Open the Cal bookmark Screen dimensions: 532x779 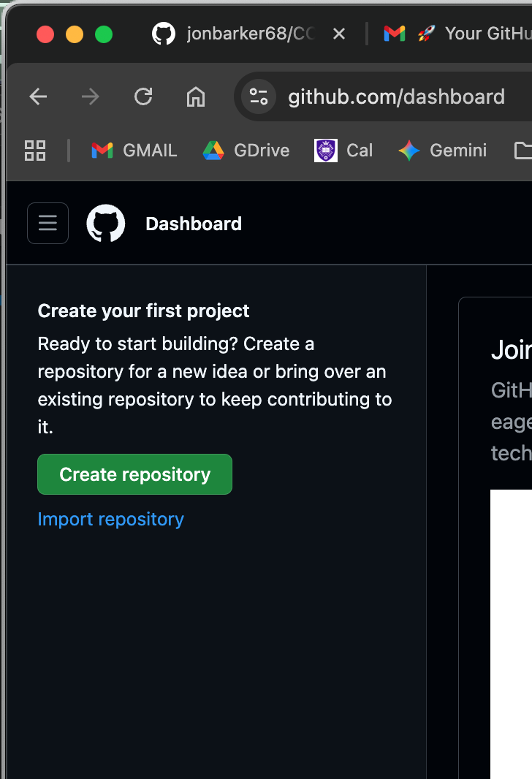point(343,151)
